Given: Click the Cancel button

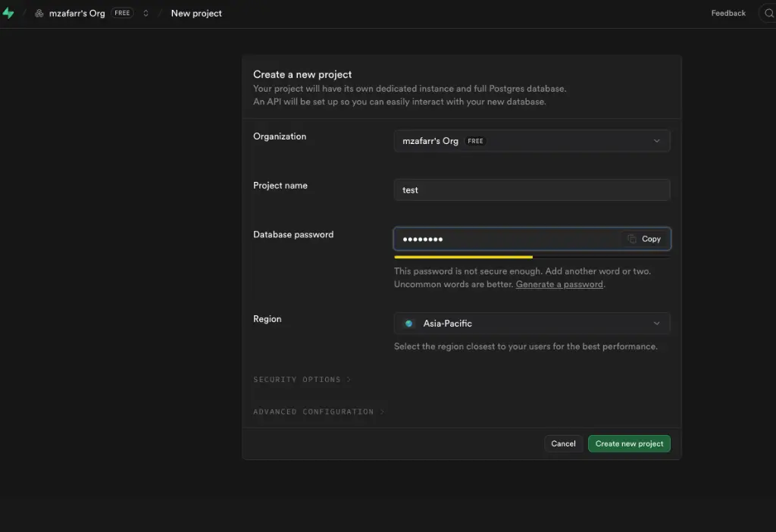Looking at the screenshot, I should pyautogui.click(x=563, y=444).
